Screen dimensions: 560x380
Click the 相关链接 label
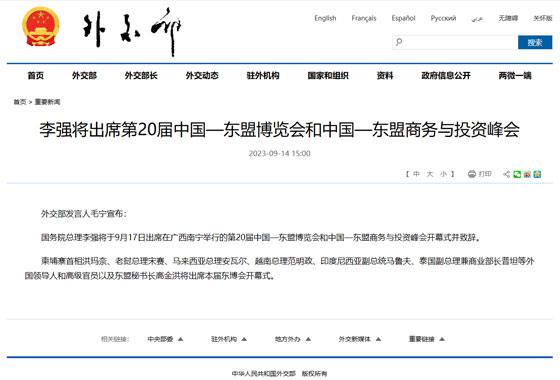pyautogui.click(x=115, y=339)
